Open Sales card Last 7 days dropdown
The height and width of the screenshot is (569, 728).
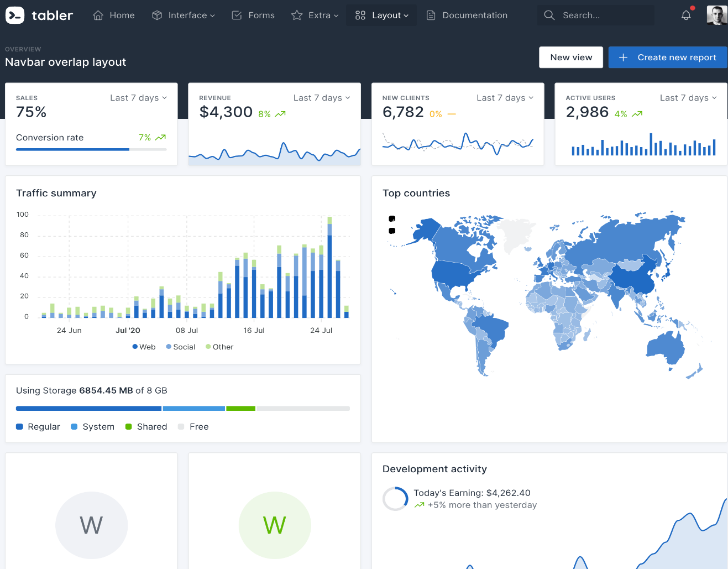point(138,98)
